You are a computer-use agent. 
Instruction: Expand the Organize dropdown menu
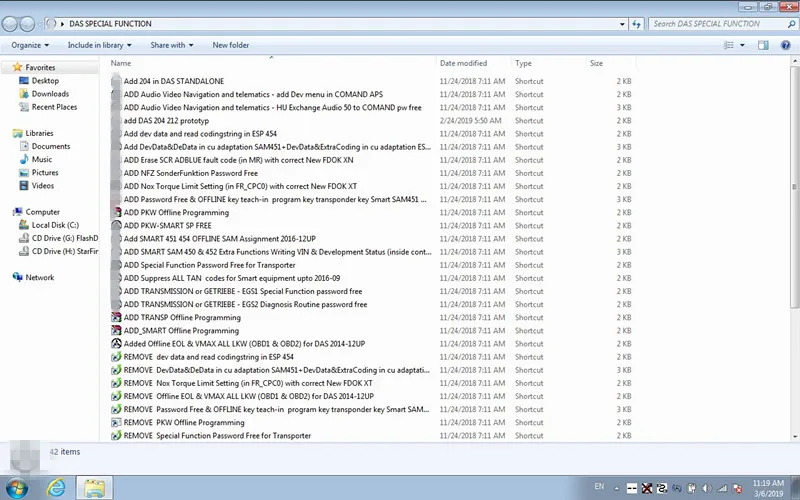tap(30, 45)
